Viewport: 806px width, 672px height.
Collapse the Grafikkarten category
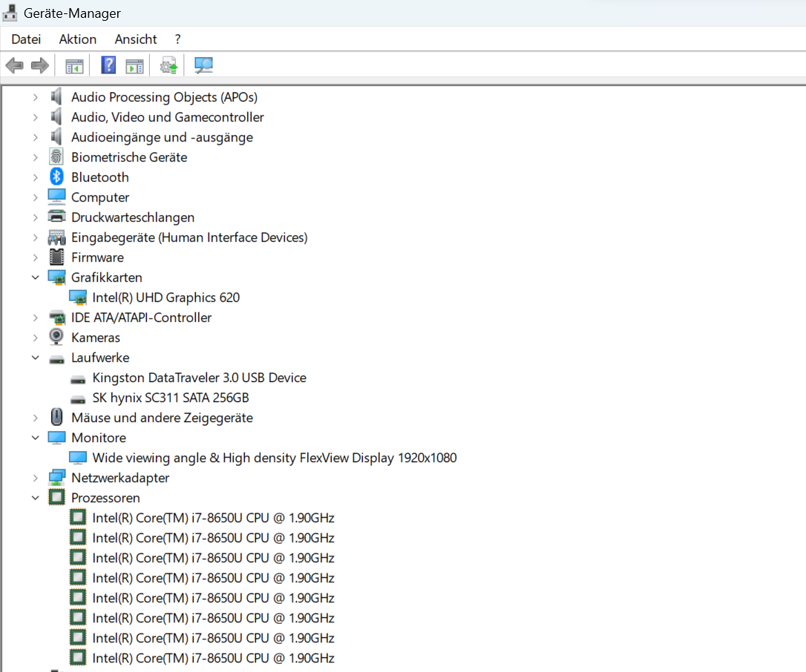[35, 277]
